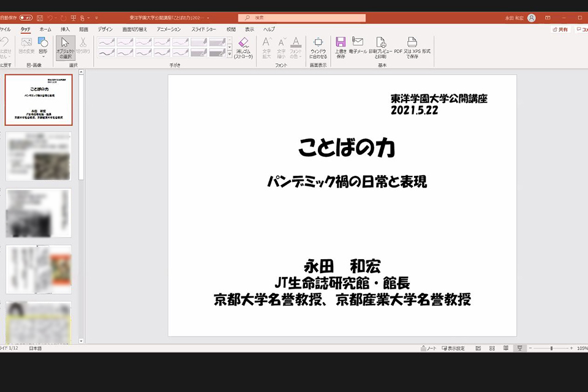The height and width of the screenshot is (392, 588).
Task: Click the 文字拡大 font enlarge icon
Action: [x=266, y=48]
